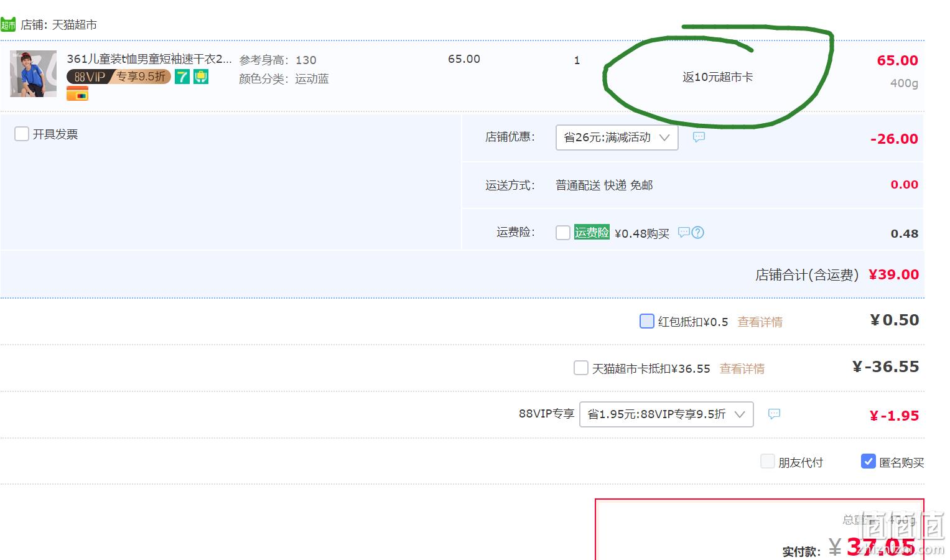This screenshot has height=560, width=950.
Task: Check the 天猫超市卡抵扣¥36.55 checkbox
Action: (x=580, y=368)
